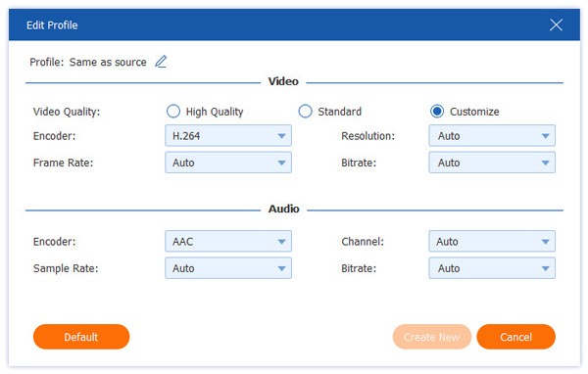Click the 'Same as source' profile name
This screenshot has height=374, width=588.
point(108,62)
